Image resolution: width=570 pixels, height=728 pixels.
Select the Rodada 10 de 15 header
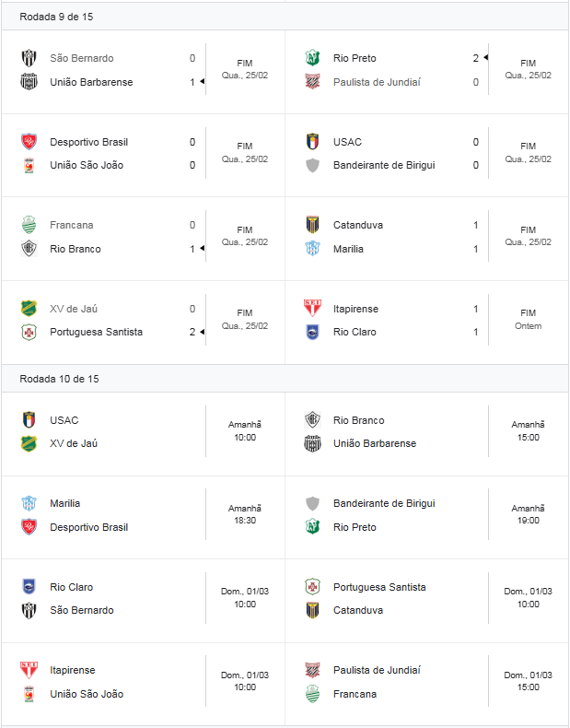point(59,379)
